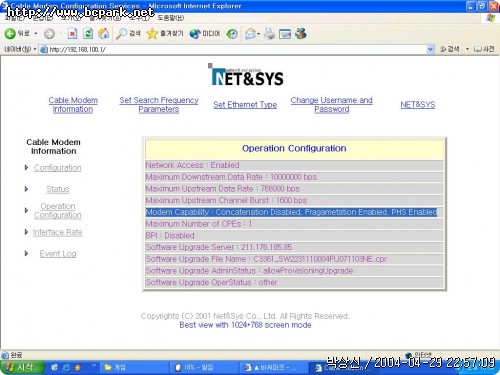The width and height of the screenshot is (500, 375).
Task: Switch to the '18% - 알집' taskbar button
Action: [x=205, y=367]
